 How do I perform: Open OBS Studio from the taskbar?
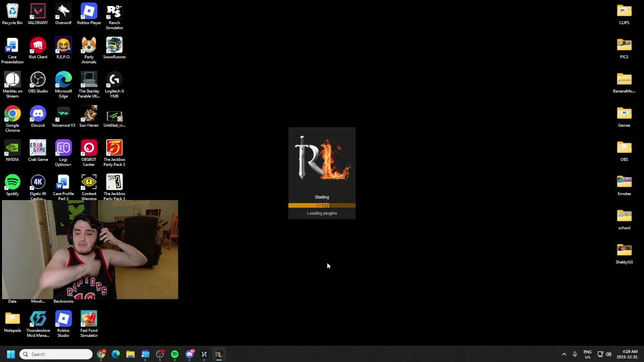(160, 354)
